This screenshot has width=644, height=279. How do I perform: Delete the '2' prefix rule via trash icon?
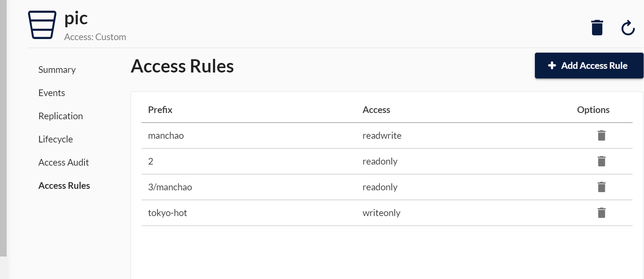pos(601,161)
